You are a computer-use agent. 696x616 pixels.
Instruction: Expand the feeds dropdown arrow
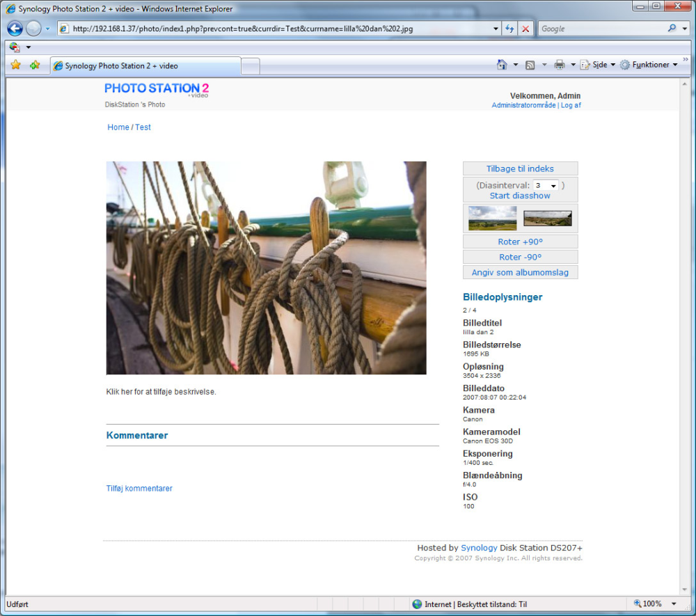(x=544, y=65)
